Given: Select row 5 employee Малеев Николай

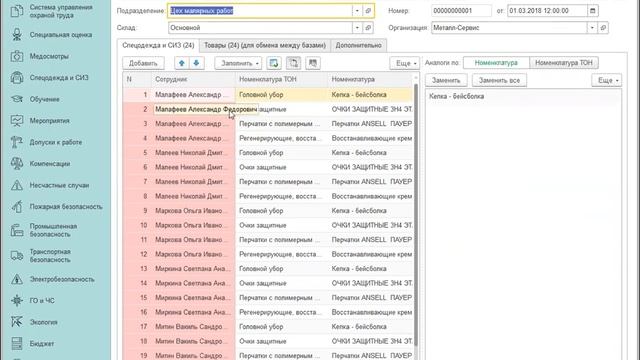Looking at the screenshot, I should (193, 153).
